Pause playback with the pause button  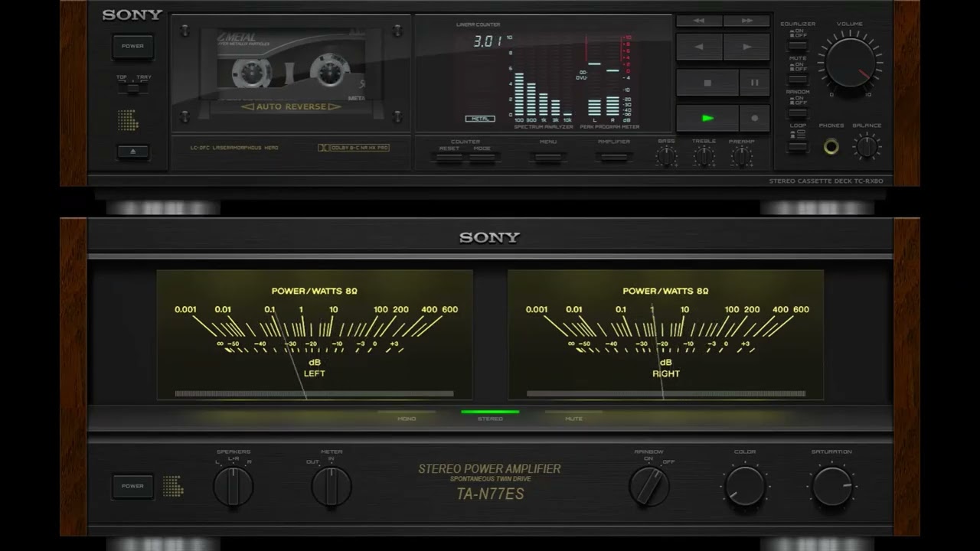[755, 83]
